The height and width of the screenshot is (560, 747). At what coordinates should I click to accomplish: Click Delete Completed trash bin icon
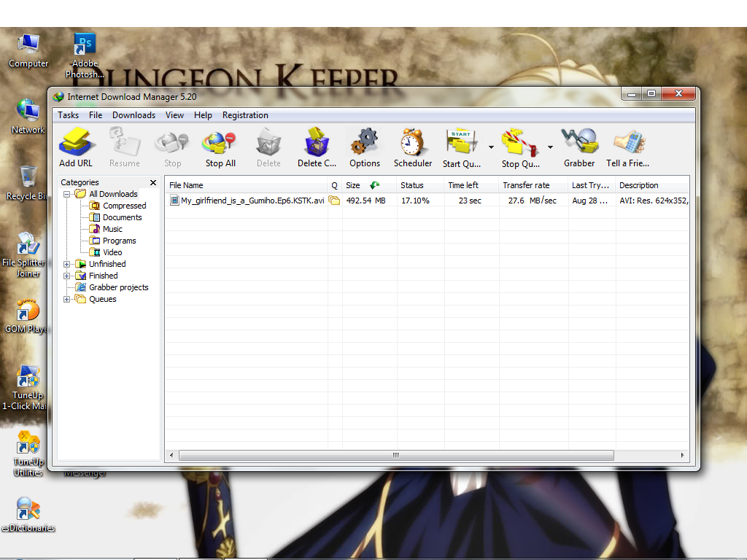click(317, 142)
